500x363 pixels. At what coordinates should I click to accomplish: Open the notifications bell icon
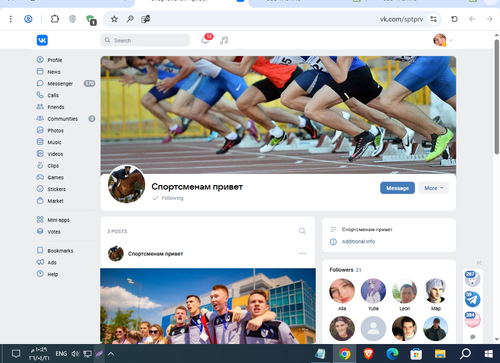point(205,40)
